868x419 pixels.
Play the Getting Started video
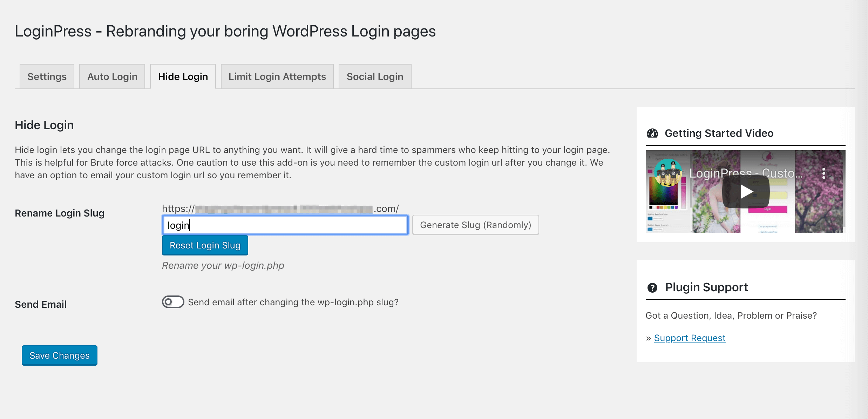pyautogui.click(x=746, y=192)
